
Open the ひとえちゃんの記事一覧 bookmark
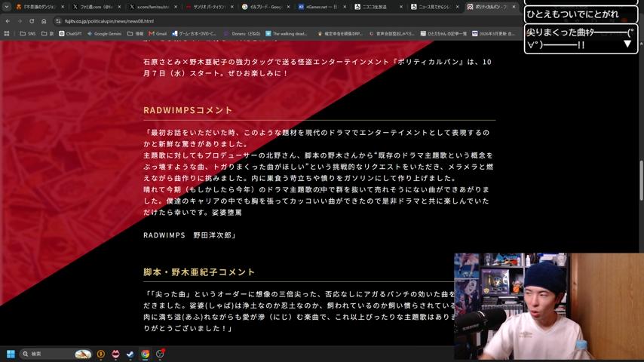click(443, 34)
